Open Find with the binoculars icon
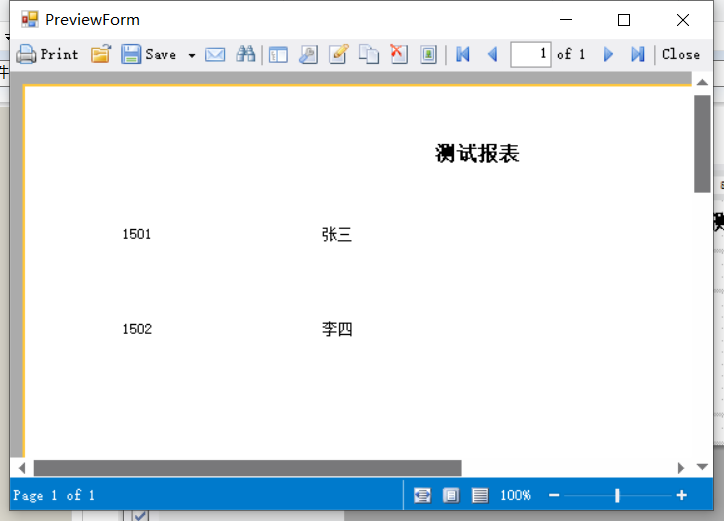724x521 pixels. pos(245,54)
